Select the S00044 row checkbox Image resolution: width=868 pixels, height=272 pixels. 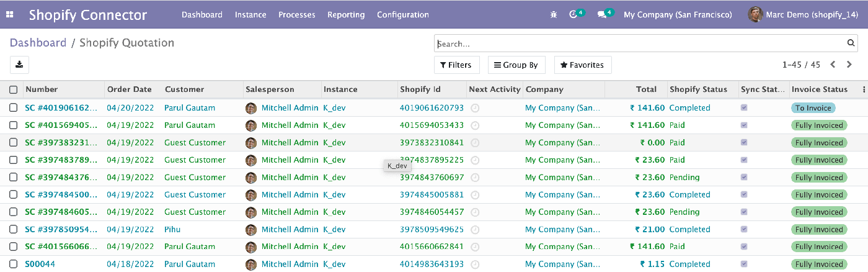pos(14,264)
